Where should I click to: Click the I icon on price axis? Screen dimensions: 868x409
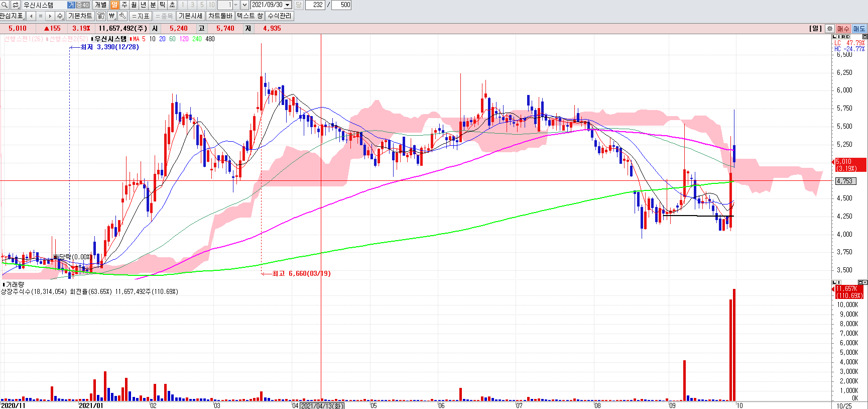click(x=839, y=37)
